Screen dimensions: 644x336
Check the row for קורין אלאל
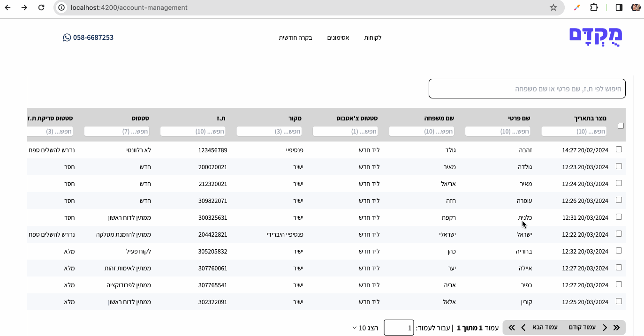619,301
